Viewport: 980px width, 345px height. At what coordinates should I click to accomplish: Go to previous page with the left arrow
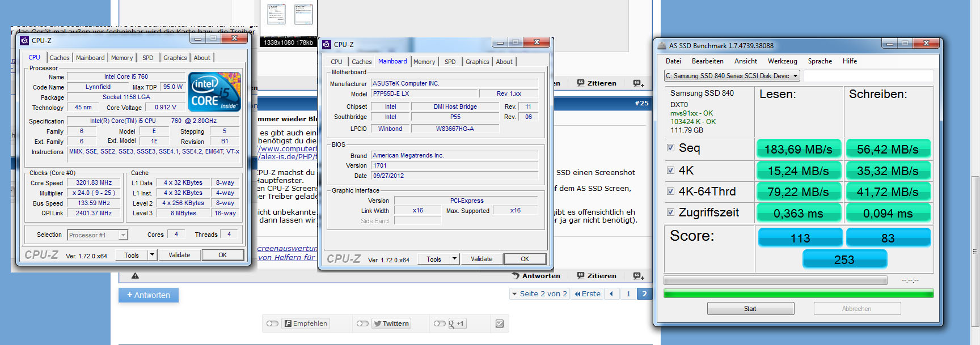(611, 293)
